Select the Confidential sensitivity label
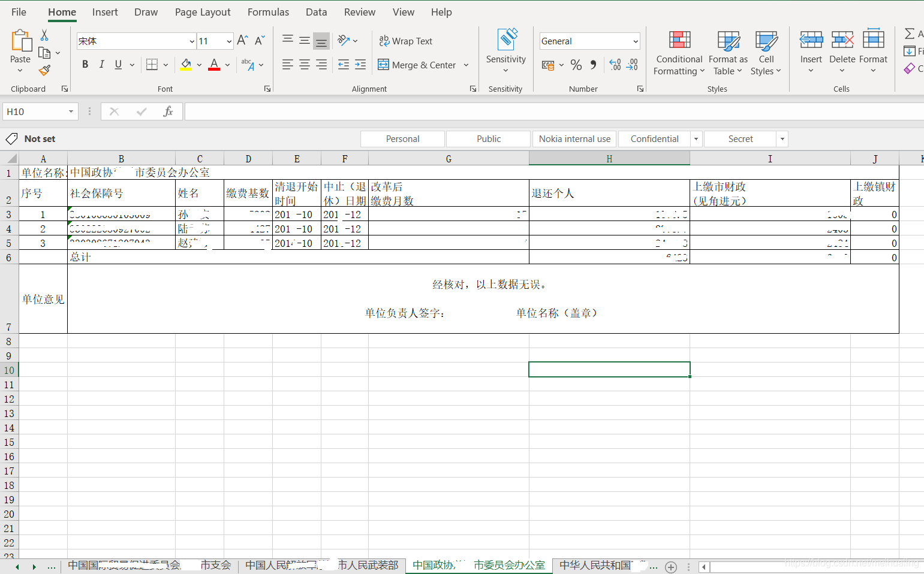This screenshot has height=574, width=924. 653,138
